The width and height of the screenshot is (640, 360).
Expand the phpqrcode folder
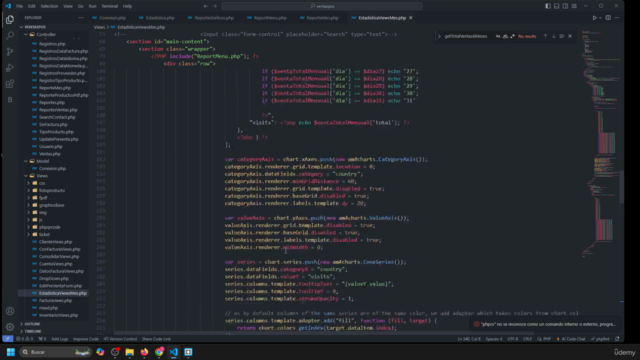(29, 227)
